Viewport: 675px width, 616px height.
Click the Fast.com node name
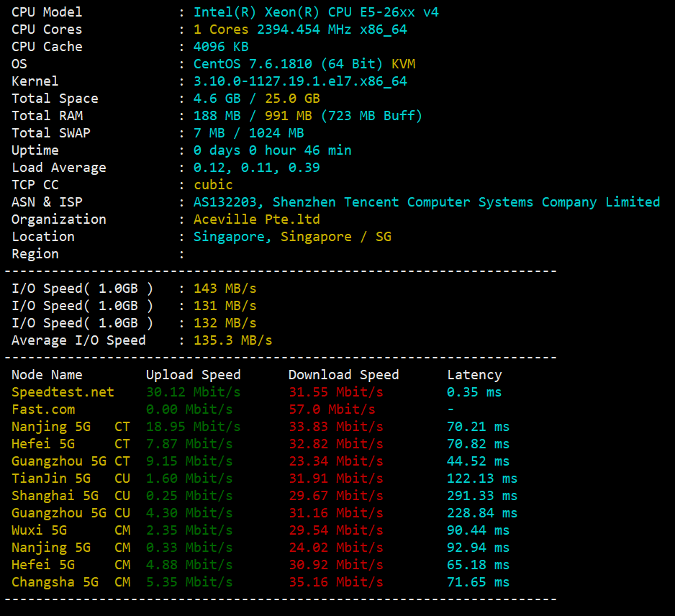[43, 409]
